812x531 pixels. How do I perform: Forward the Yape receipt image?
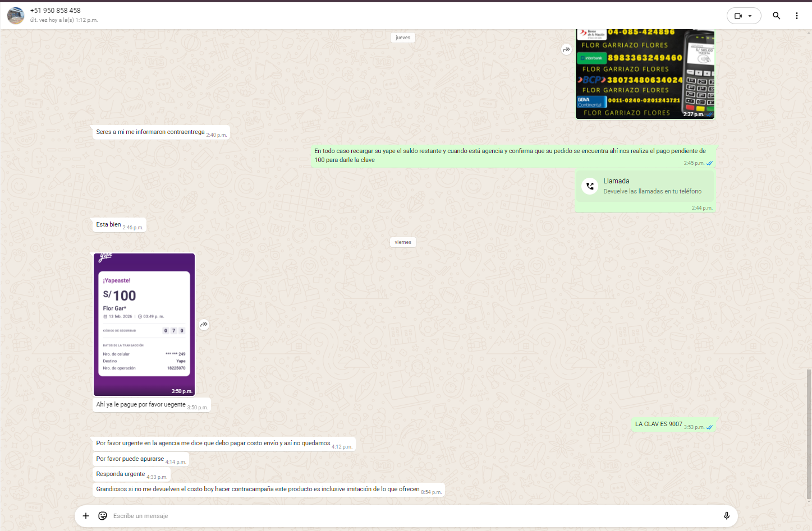click(x=204, y=324)
